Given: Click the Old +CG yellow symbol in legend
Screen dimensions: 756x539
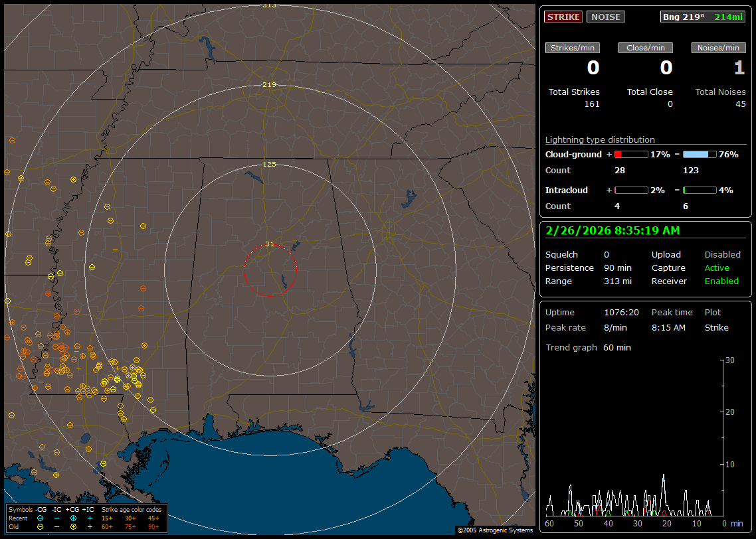Looking at the screenshot, I should pyautogui.click(x=73, y=526).
